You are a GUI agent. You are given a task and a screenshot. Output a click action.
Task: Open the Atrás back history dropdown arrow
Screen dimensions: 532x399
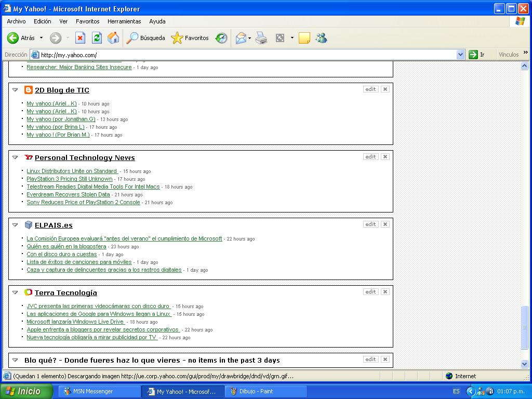click(42, 38)
